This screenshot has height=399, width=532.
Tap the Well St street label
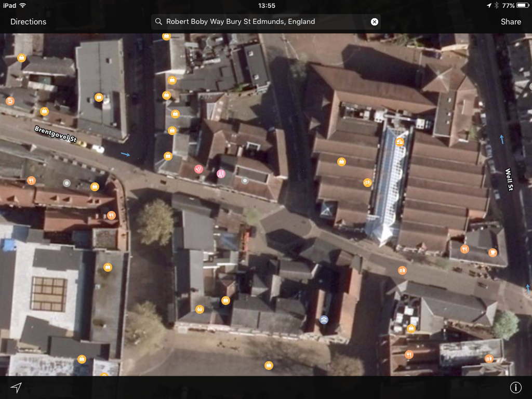(509, 180)
